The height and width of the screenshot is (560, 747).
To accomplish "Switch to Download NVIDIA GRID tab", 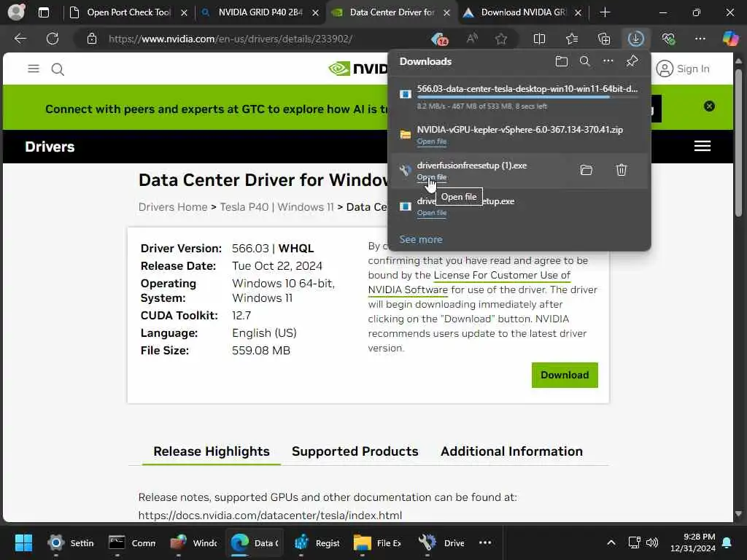I will [x=523, y=12].
